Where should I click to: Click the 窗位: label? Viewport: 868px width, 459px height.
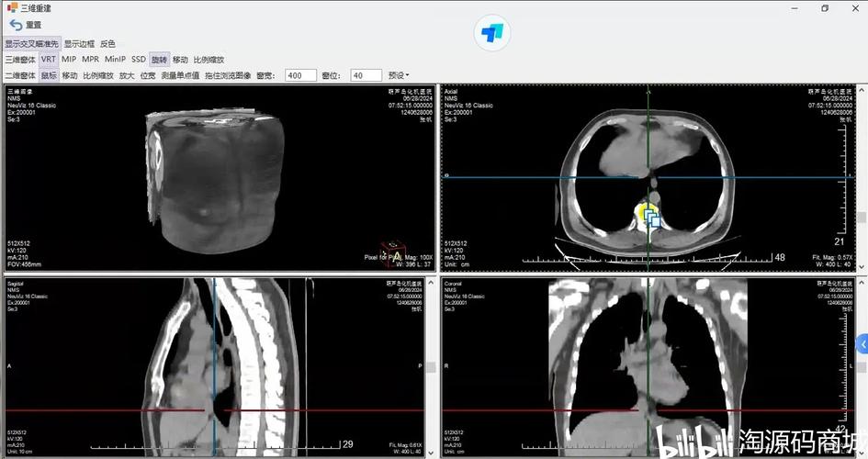coord(331,75)
